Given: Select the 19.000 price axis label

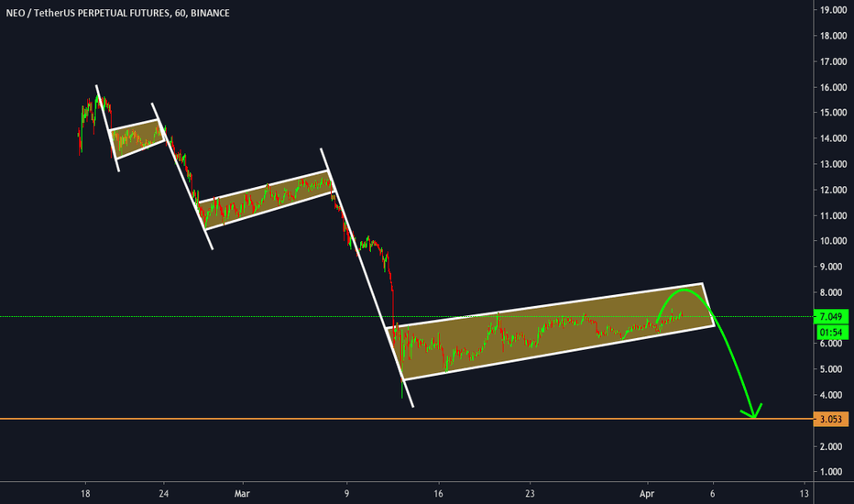Looking at the screenshot, I should [833, 10].
